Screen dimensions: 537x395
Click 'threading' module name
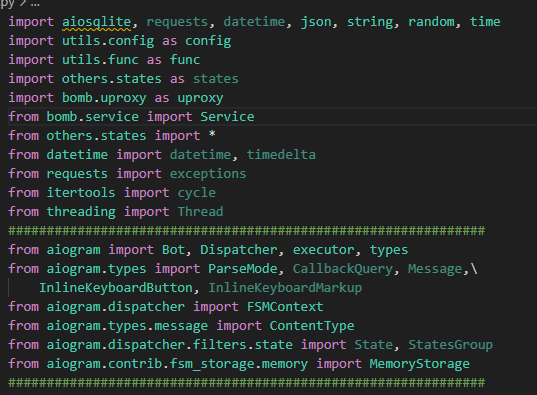click(81, 212)
